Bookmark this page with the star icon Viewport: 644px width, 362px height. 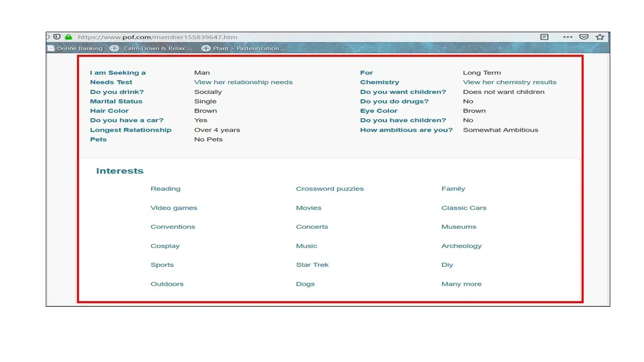click(600, 37)
